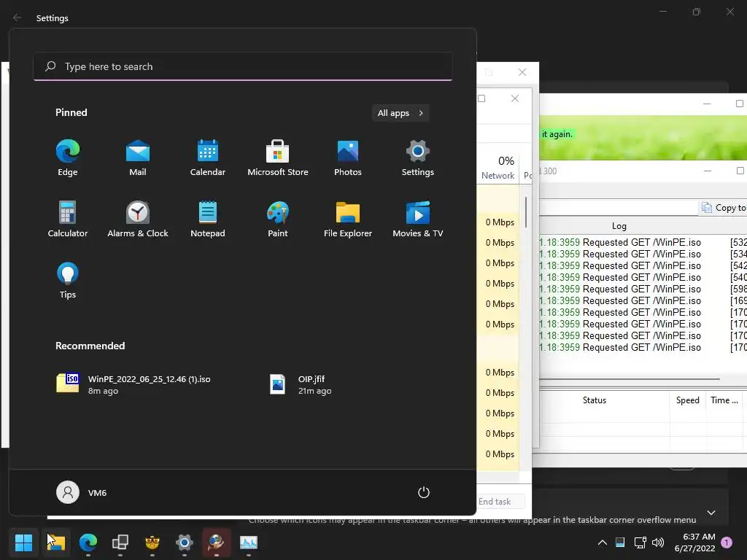This screenshot has height=560, width=747.
Task: Open Alarms & Clock app
Action: tap(138, 219)
